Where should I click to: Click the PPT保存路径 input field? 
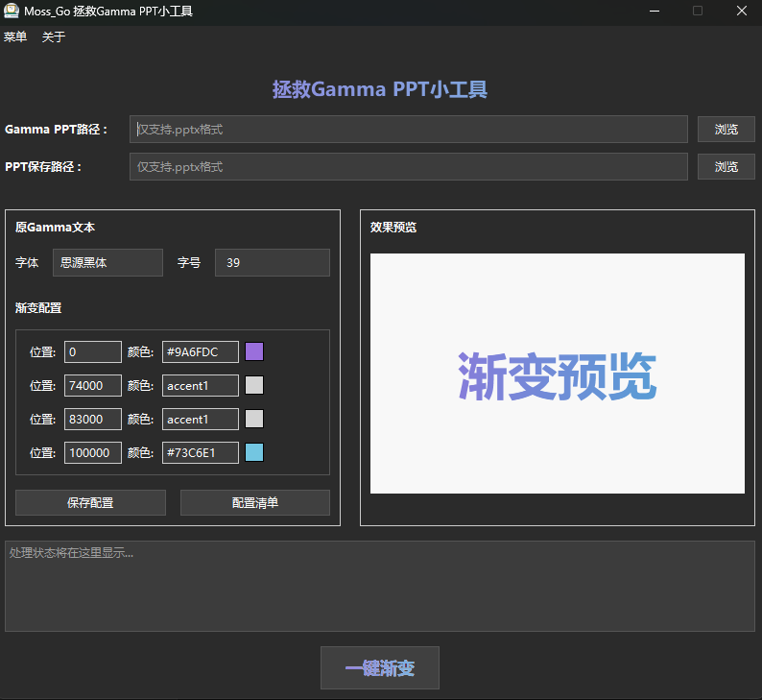(x=408, y=166)
